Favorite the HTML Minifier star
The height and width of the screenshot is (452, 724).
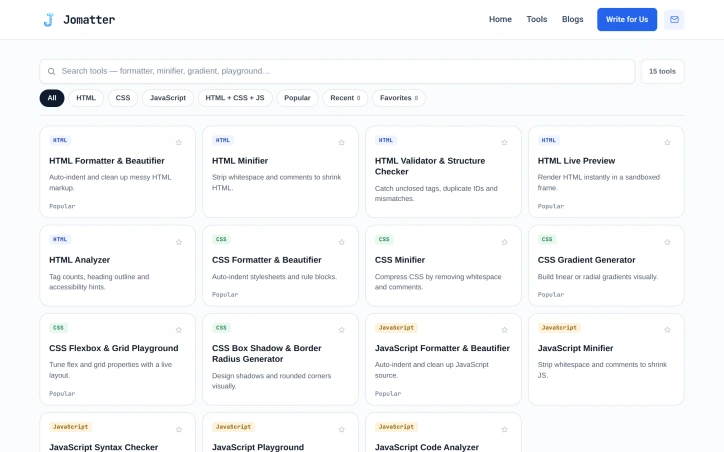(x=342, y=143)
